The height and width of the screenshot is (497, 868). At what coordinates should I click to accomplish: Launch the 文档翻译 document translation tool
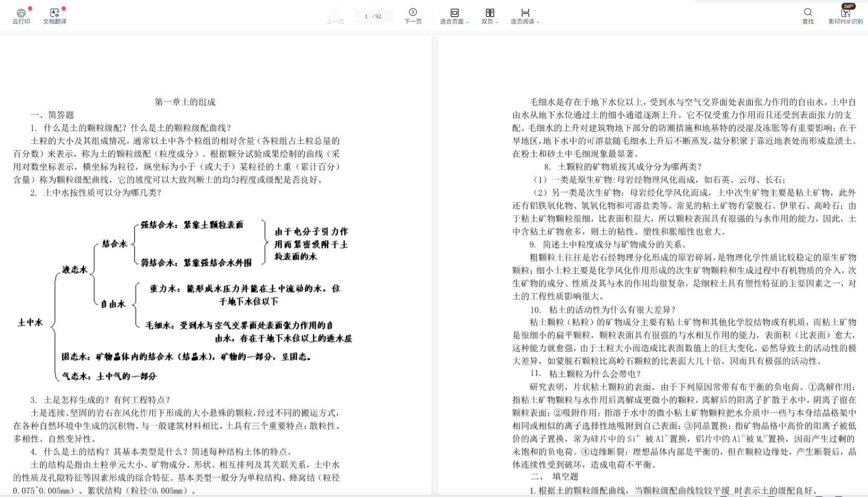54,16
